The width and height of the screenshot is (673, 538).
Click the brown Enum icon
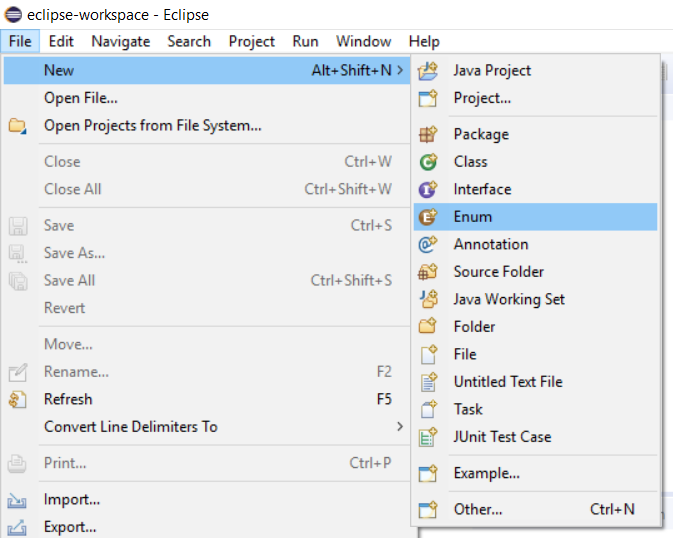pyautogui.click(x=428, y=217)
